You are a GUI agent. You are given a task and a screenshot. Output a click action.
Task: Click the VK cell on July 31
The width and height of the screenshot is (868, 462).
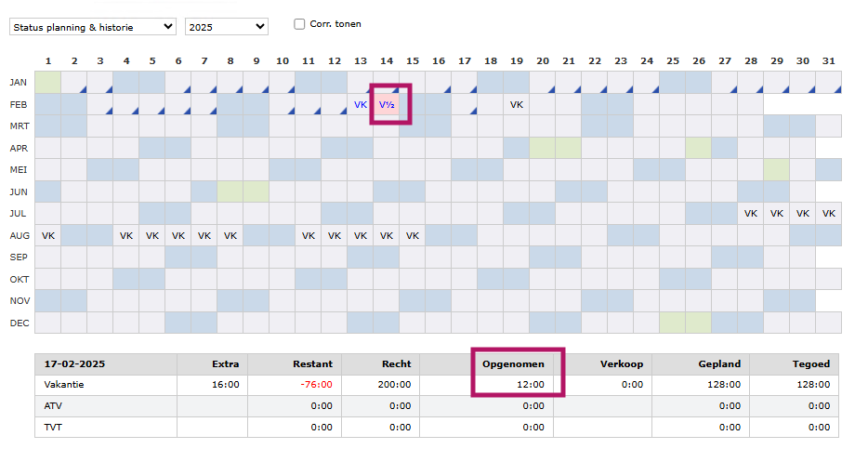[x=828, y=213]
